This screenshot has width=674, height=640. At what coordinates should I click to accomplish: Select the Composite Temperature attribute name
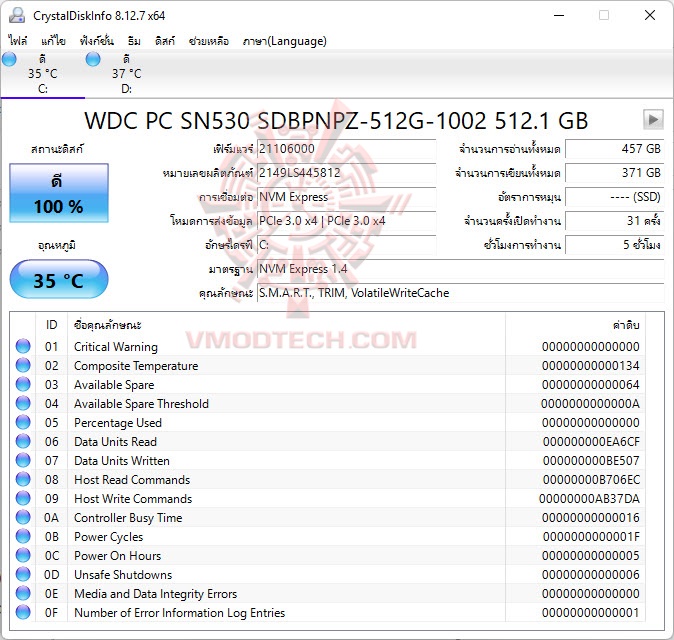[136, 366]
